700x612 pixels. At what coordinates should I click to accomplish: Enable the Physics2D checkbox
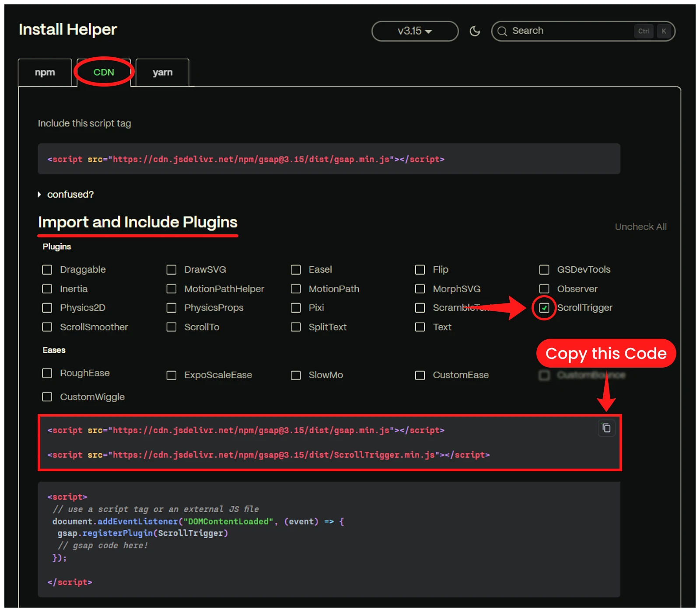point(47,308)
